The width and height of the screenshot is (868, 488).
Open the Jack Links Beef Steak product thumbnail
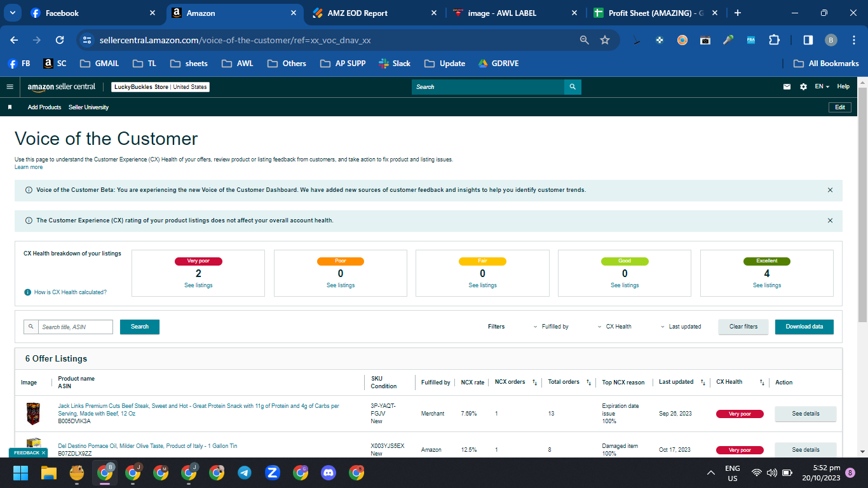[32, 414]
